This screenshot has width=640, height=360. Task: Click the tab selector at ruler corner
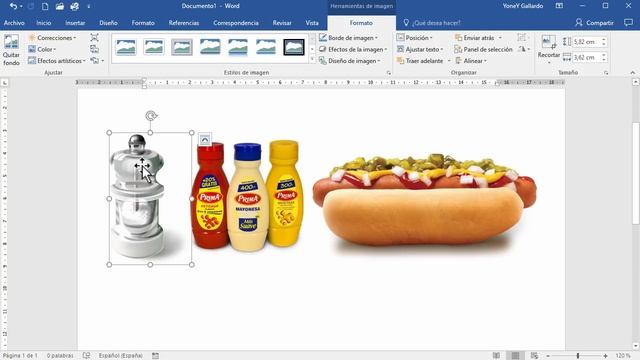pyautogui.click(x=4, y=83)
